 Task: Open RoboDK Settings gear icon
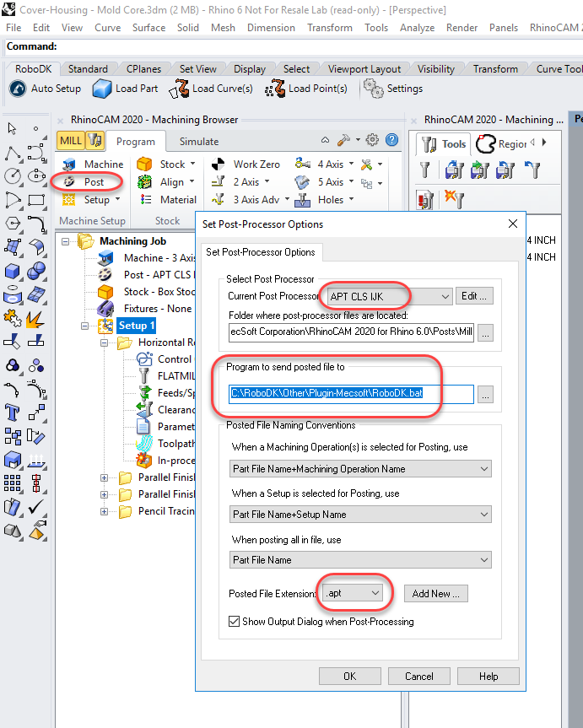tap(372, 88)
